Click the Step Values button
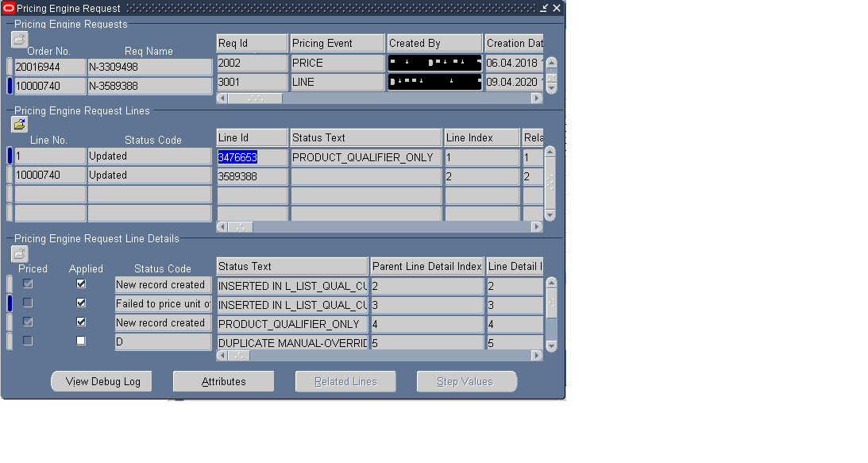 pyautogui.click(x=466, y=381)
